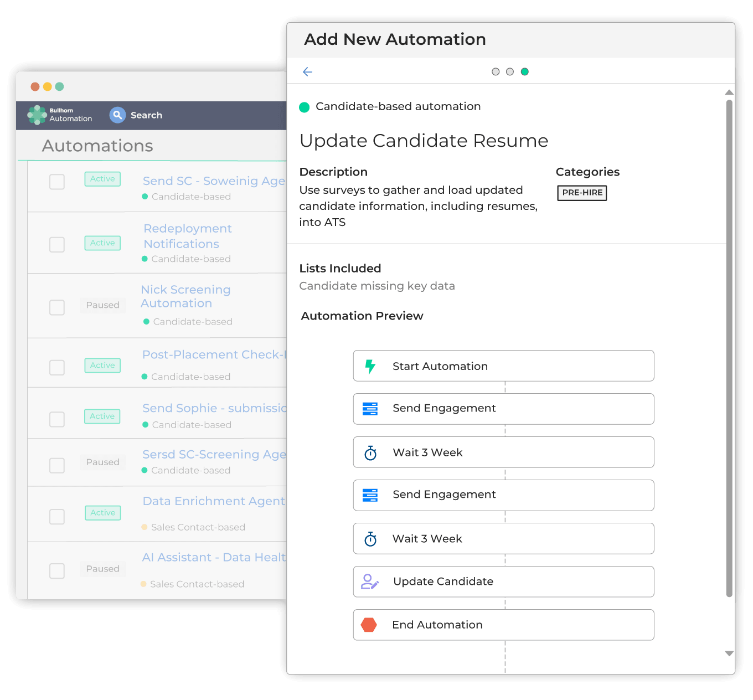Click the second Send Engagement step icon
Image resolution: width=753 pixels, height=700 pixels.
(370, 495)
